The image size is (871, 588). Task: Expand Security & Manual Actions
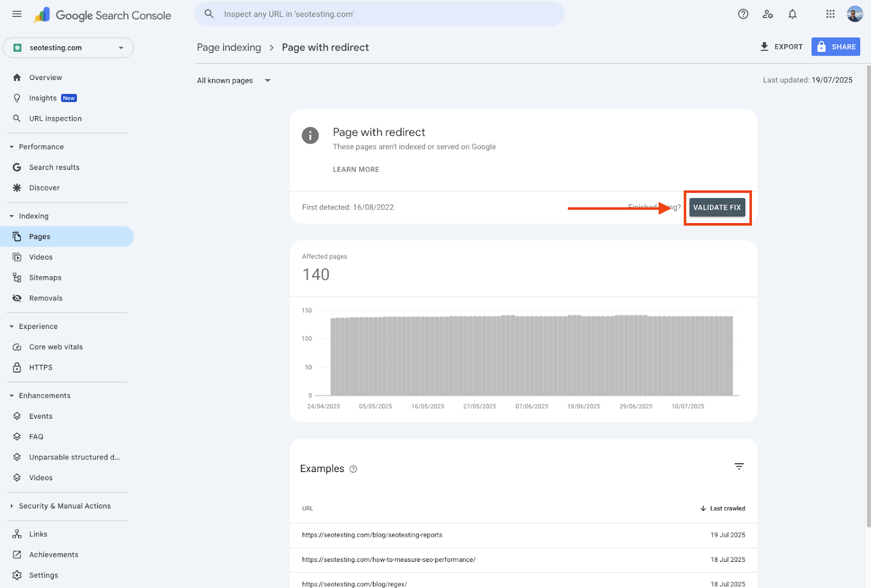(x=65, y=506)
